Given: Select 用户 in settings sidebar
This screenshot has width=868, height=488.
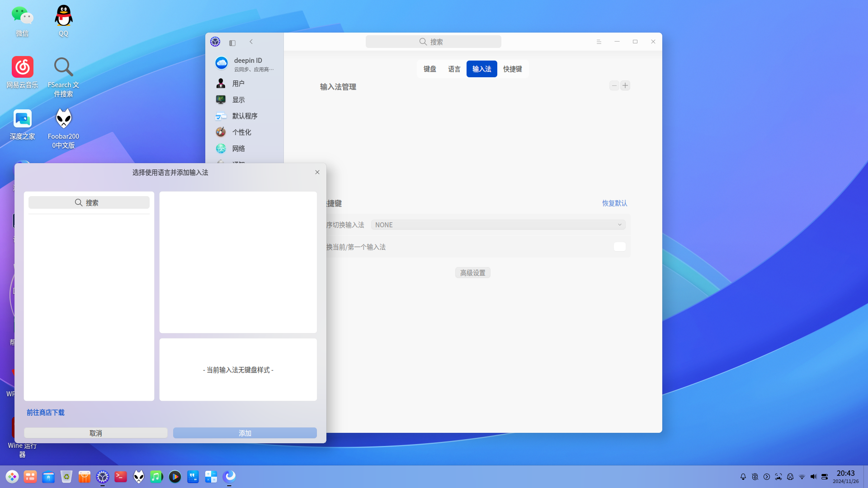Looking at the screenshot, I should pos(245,83).
